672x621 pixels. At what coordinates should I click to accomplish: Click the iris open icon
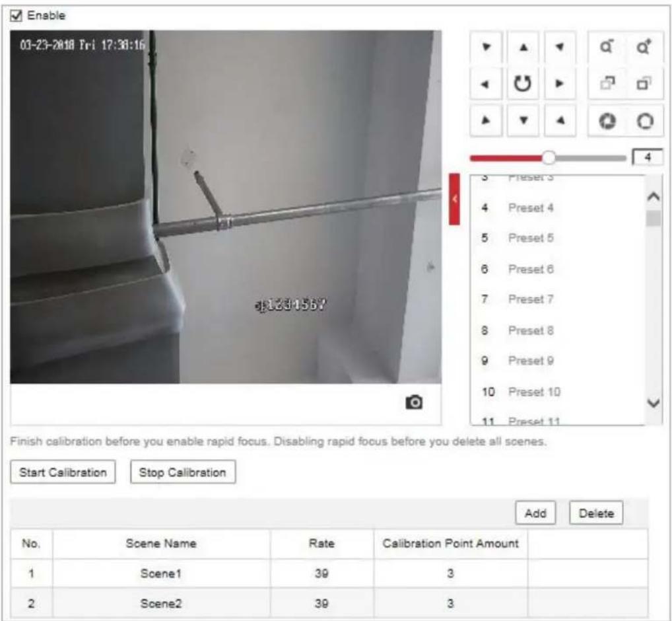[x=644, y=122]
